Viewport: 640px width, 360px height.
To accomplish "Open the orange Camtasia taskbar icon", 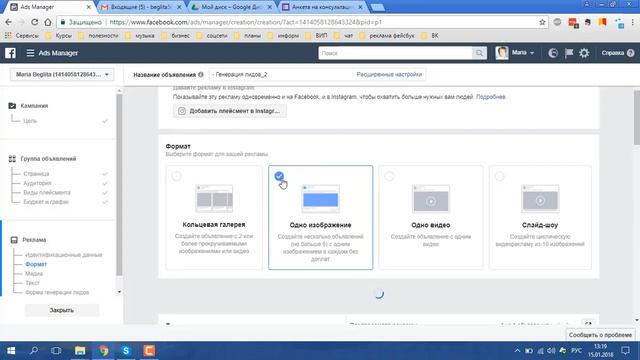I will click(x=149, y=351).
